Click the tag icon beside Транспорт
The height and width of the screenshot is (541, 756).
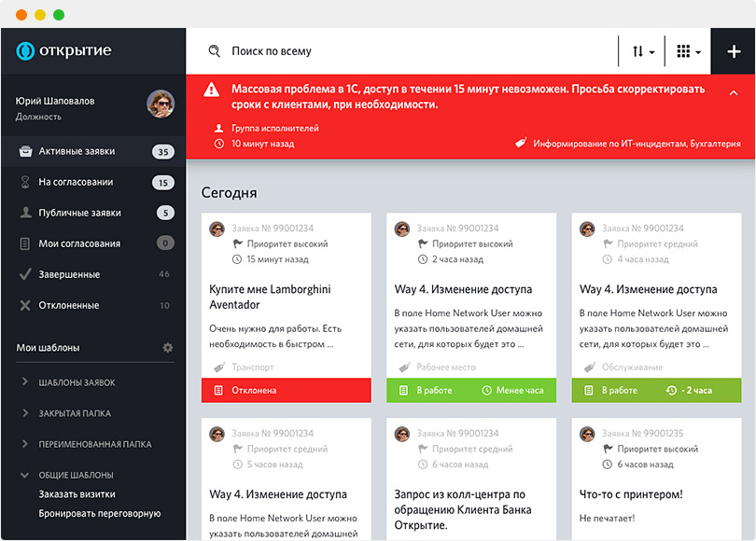coord(219,368)
